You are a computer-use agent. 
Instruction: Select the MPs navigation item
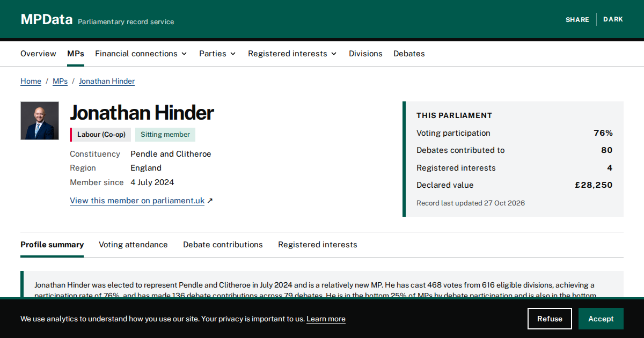click(x=76, y=54)
